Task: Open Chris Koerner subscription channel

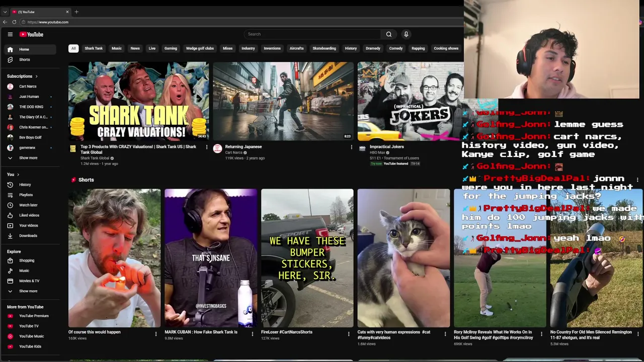Action: pyautogui.click(x=31, y=127)
